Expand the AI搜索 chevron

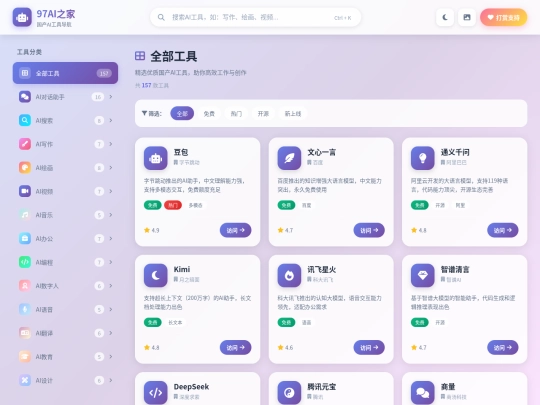pos(111,121)
